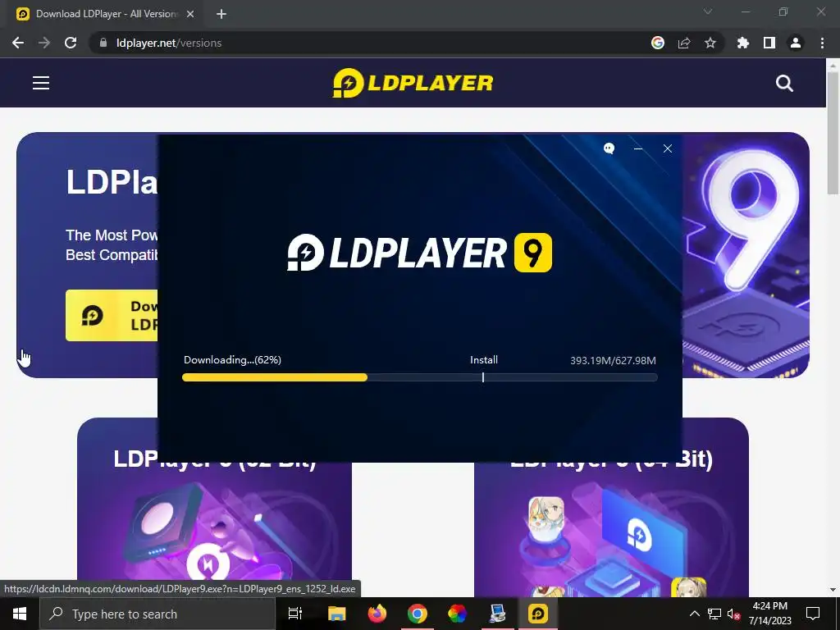Bookmark this page with the star

[710, 43]
